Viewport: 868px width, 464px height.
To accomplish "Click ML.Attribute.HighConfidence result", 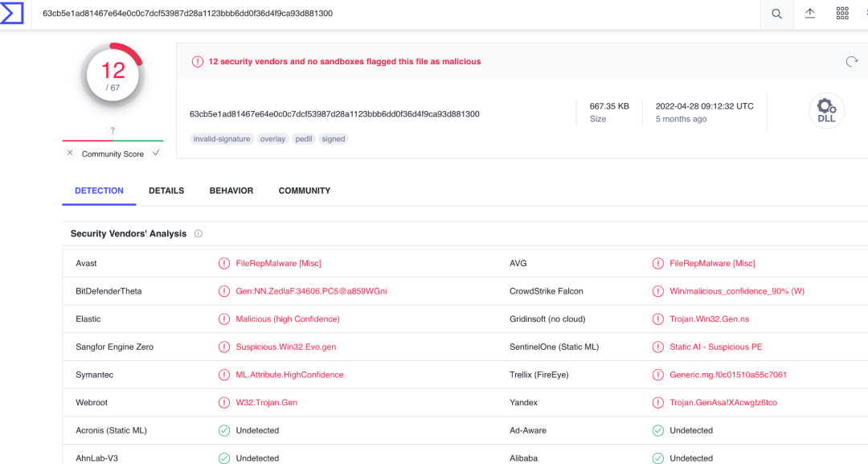I will click(289, 375).
